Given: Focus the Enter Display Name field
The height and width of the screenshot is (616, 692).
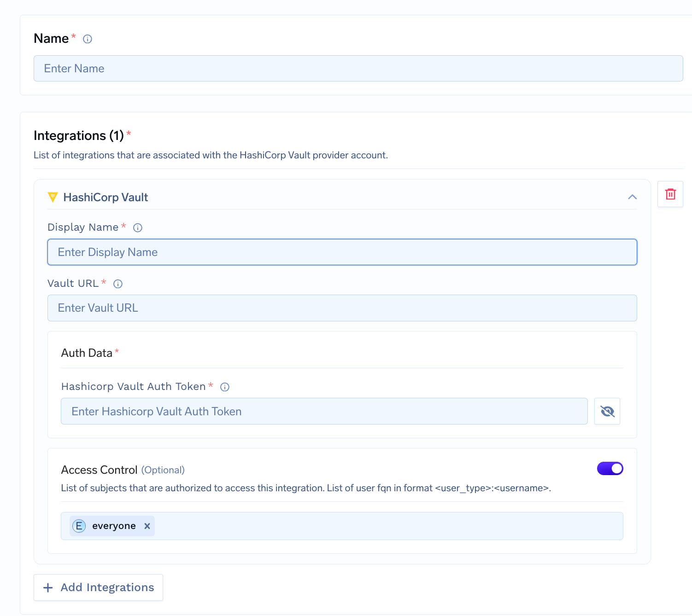Looking at the screenshot, I should pyautogui.click(x=342, y=252).
